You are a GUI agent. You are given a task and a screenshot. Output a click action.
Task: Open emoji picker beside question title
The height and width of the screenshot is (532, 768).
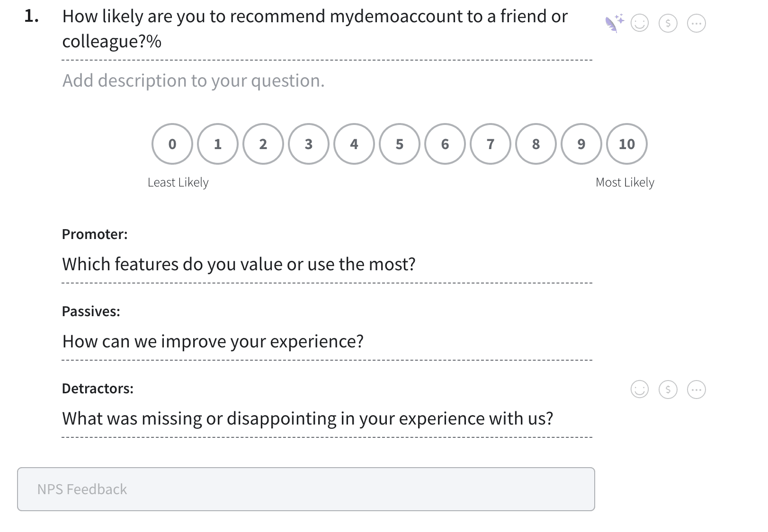tap(640, 23)
